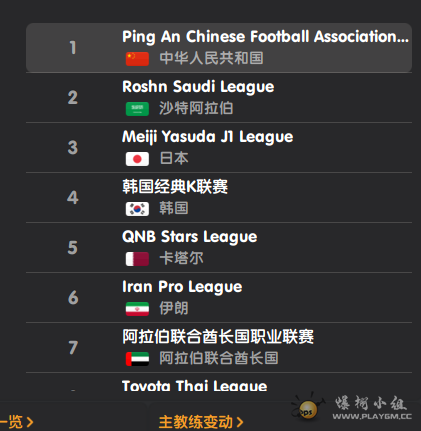Click the Saudi Arabia flag icon
The image size is (421, 431).
137,109
